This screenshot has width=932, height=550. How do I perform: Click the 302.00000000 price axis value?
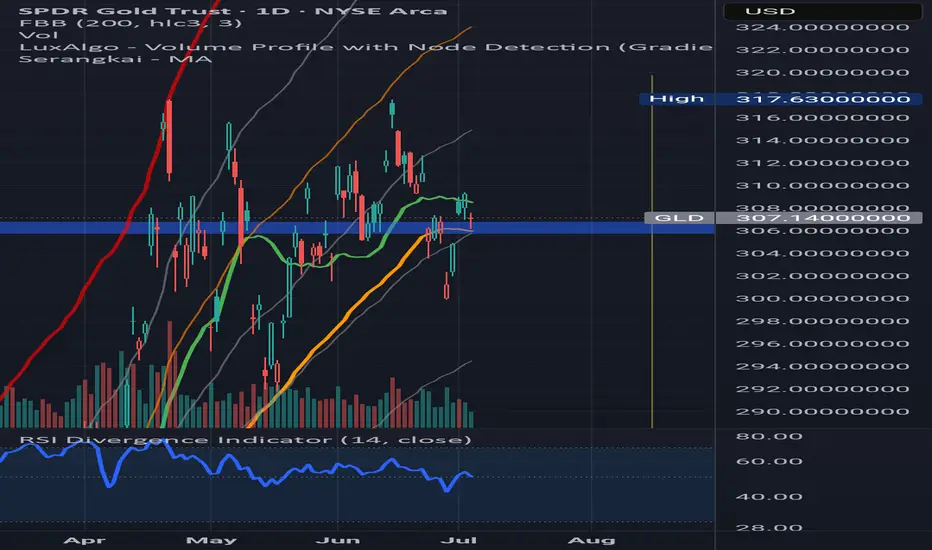click(x=823, y=276)
